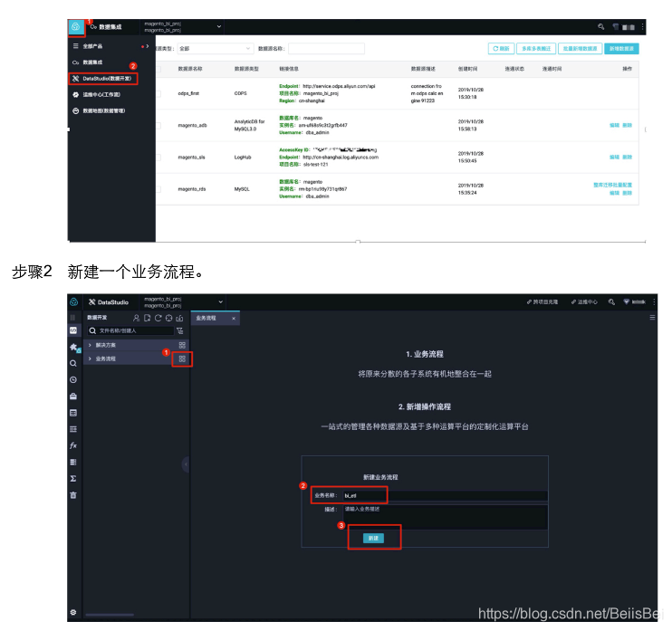Click the new file icon in 数据开发 toolbar
The width and height of the screenshot is (672, 631).
point(148,318)
